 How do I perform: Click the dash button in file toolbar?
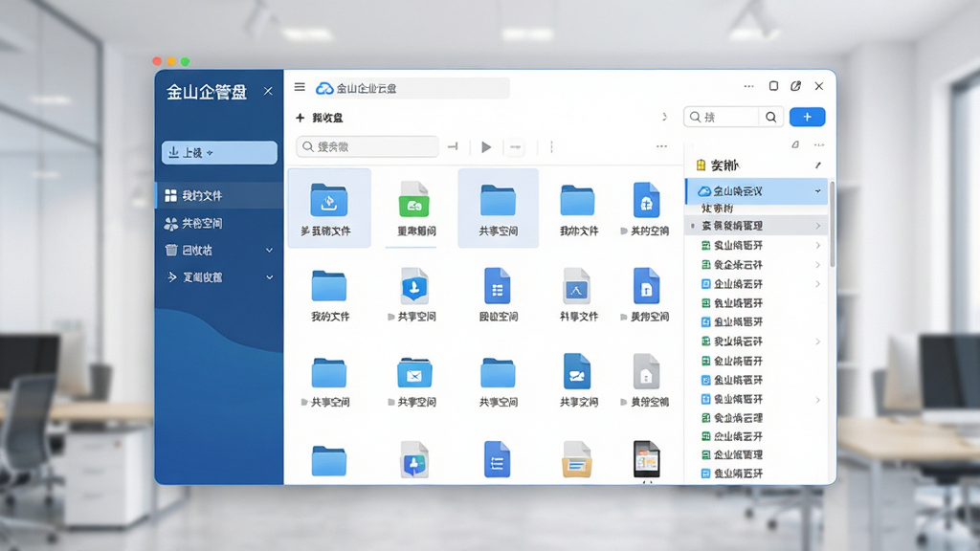pyautogui.click(x=515, y=147)
